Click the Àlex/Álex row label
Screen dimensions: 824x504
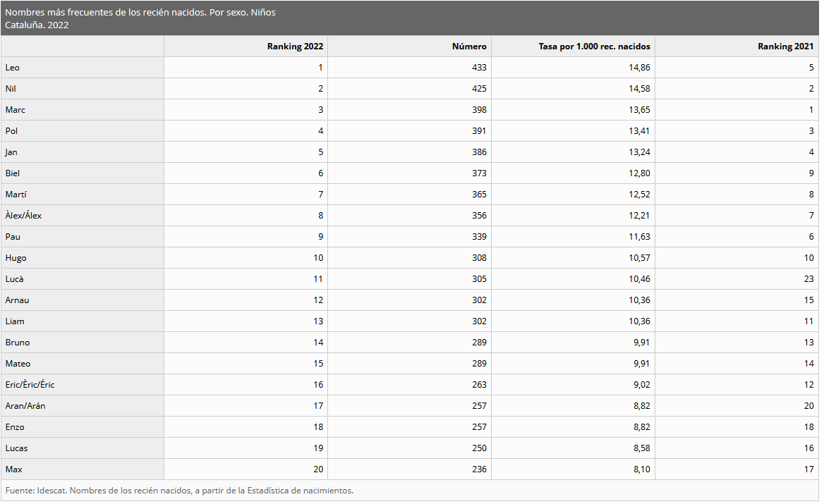tap(83, 216)
